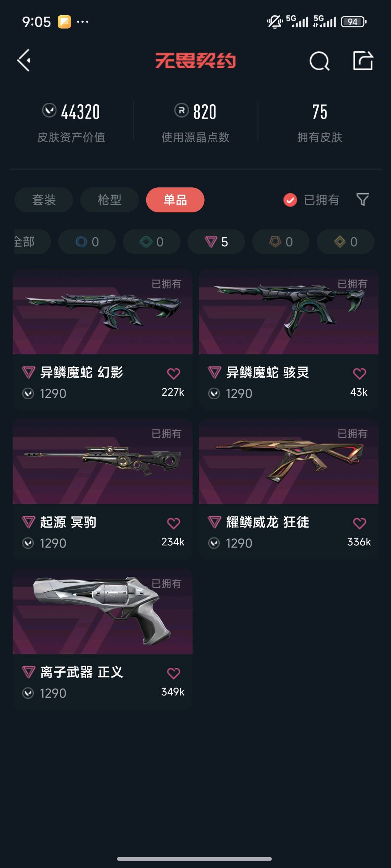Select the yellow diamond tier filter
This screenshot has width=391, height=868.
[345, 242]
